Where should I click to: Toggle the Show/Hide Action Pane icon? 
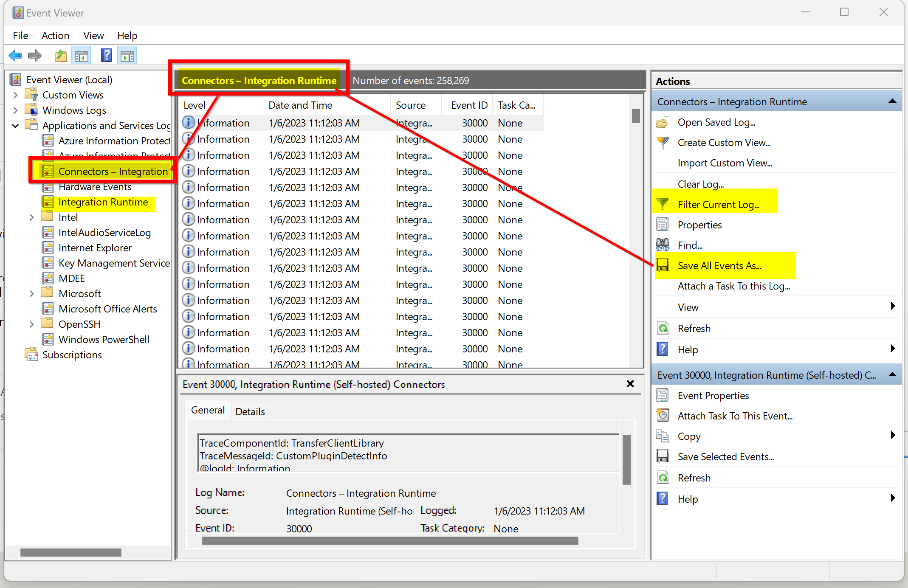[127, 56]
